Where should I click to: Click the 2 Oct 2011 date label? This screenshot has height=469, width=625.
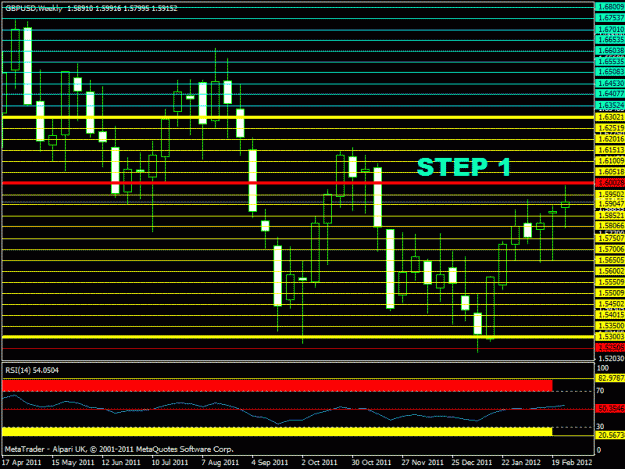pyautogui.click(x=319, y=463)
